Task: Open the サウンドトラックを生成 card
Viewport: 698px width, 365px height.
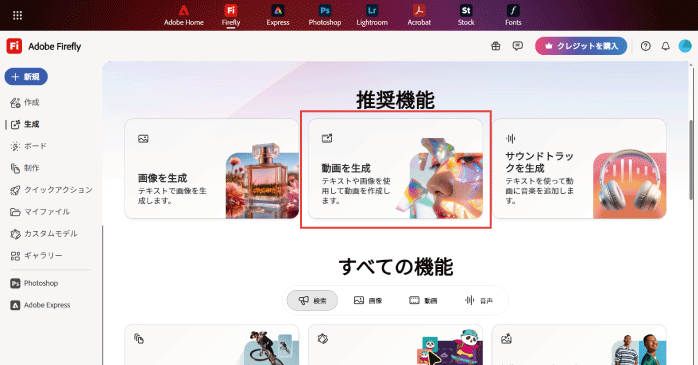Action: click(x=579, y=169)
